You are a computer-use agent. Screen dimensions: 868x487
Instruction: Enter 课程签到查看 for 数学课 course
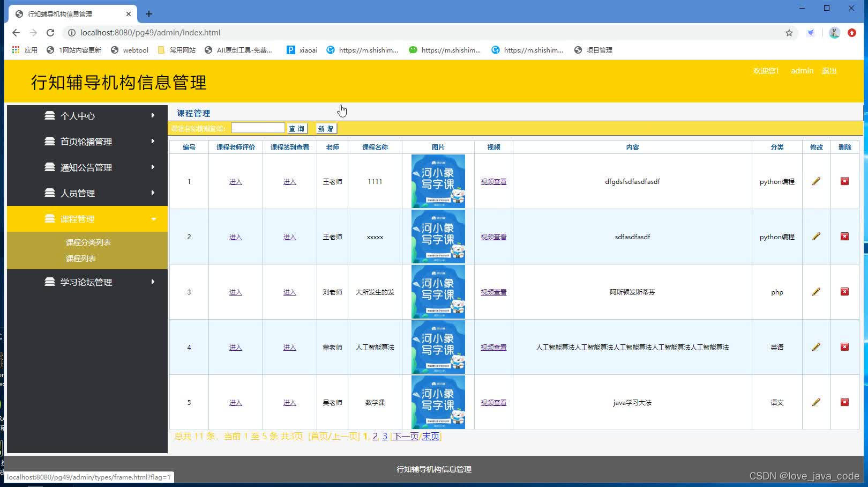pos(290,403)
